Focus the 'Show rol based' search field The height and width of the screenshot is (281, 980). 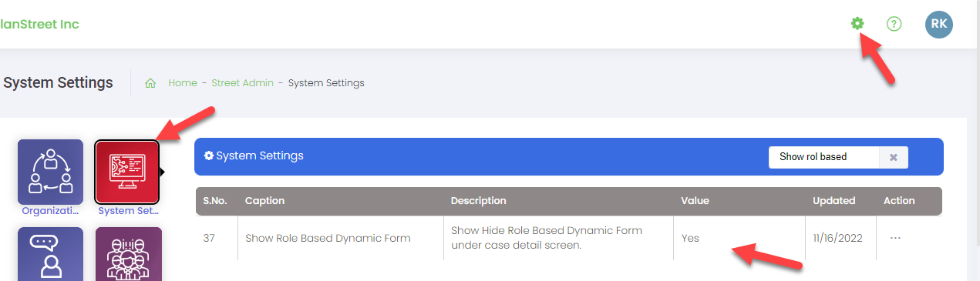coord(823,157)
